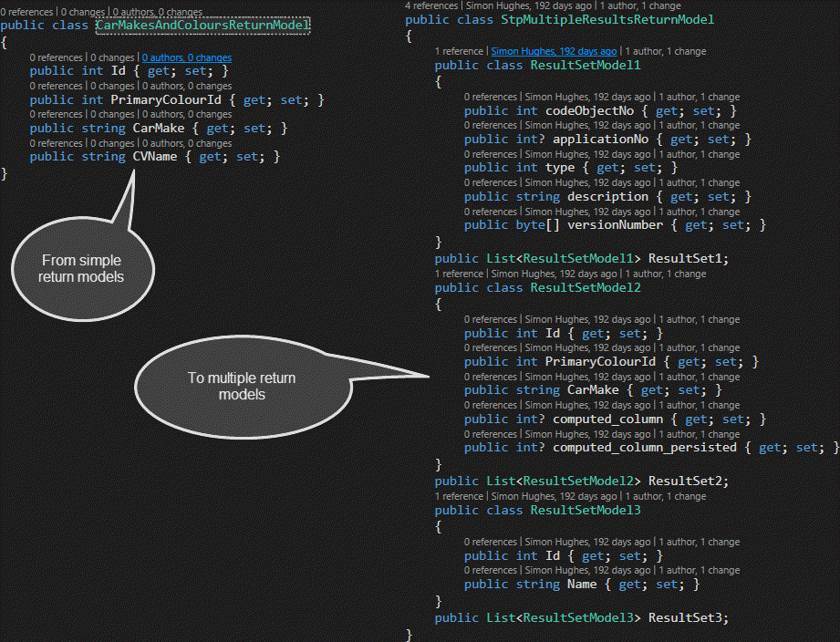This screenshot has height=642, width=840.
Task: Open '0 changes' CodeLens above CarMakesAndColoursReturnModel class
Action: pyautogui.click(x=82, y=12)
